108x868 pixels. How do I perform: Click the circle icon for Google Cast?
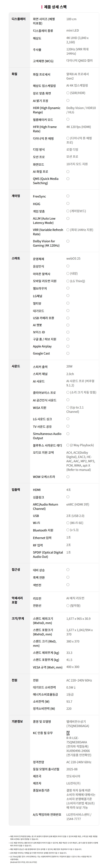68,353
